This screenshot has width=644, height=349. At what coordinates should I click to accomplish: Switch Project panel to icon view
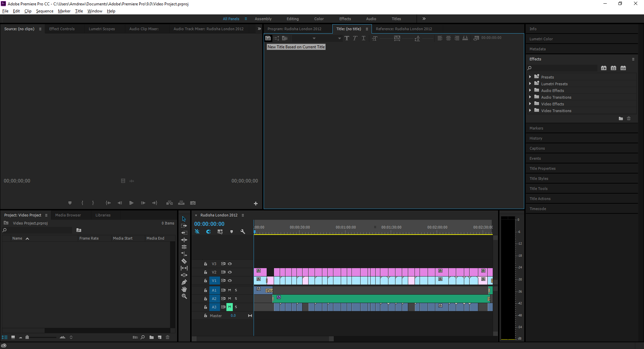(13, 337)
